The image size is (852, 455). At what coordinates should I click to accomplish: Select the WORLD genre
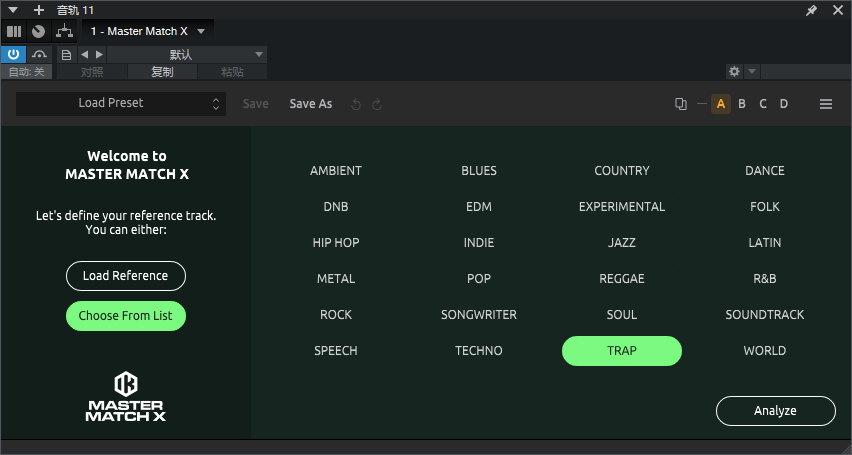coord(765,351)
